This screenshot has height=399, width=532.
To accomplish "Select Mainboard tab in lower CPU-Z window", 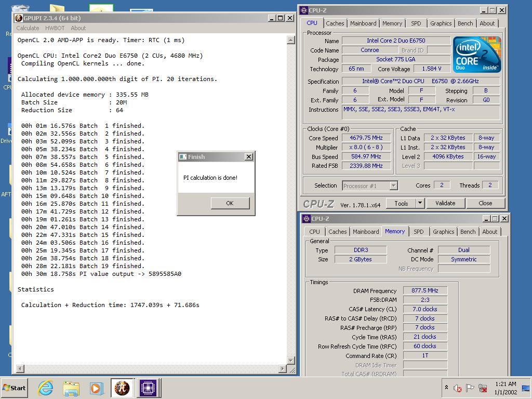I will 366,232.
